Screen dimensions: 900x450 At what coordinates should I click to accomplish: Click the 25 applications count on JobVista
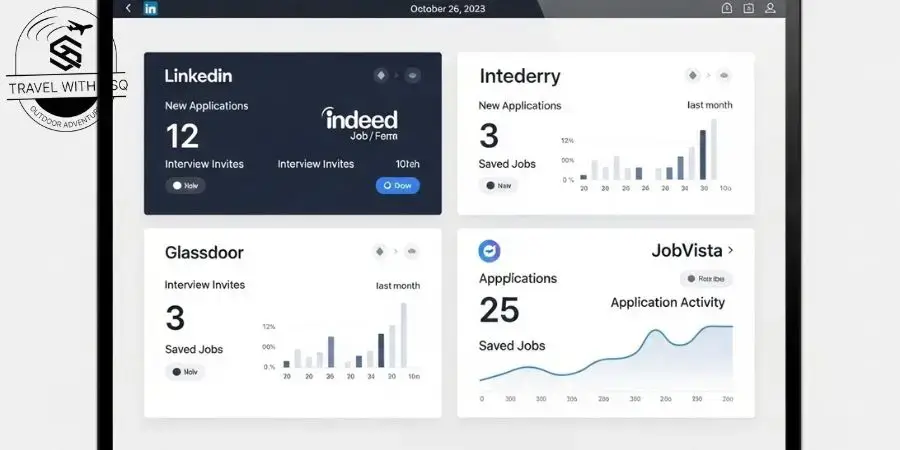pyautogui.click(x=499, y=311)
